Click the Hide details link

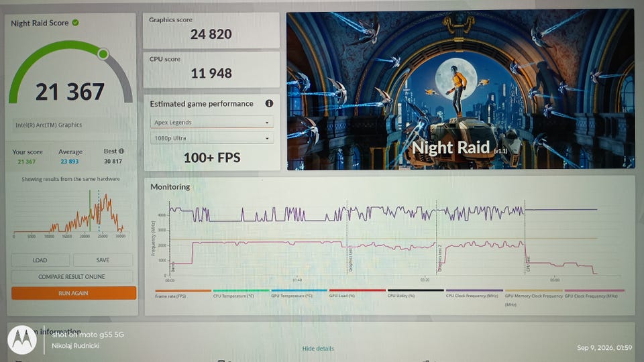pos(318,349)
